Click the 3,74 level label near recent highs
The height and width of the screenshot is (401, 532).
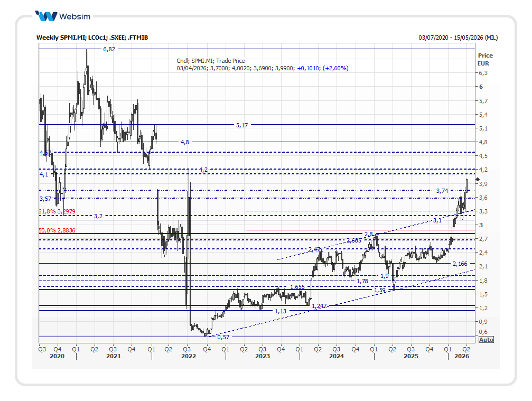coord(443,190)
